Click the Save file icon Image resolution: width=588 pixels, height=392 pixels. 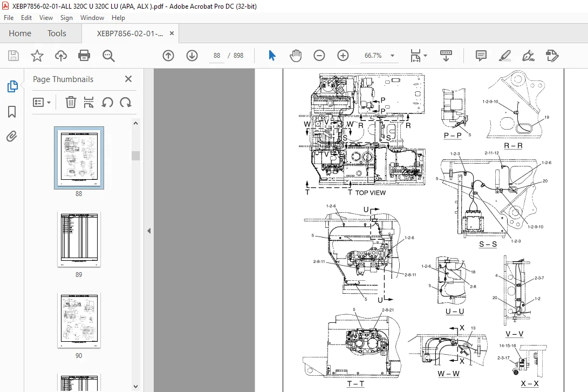pyautogui.click(x=13, y=56)
